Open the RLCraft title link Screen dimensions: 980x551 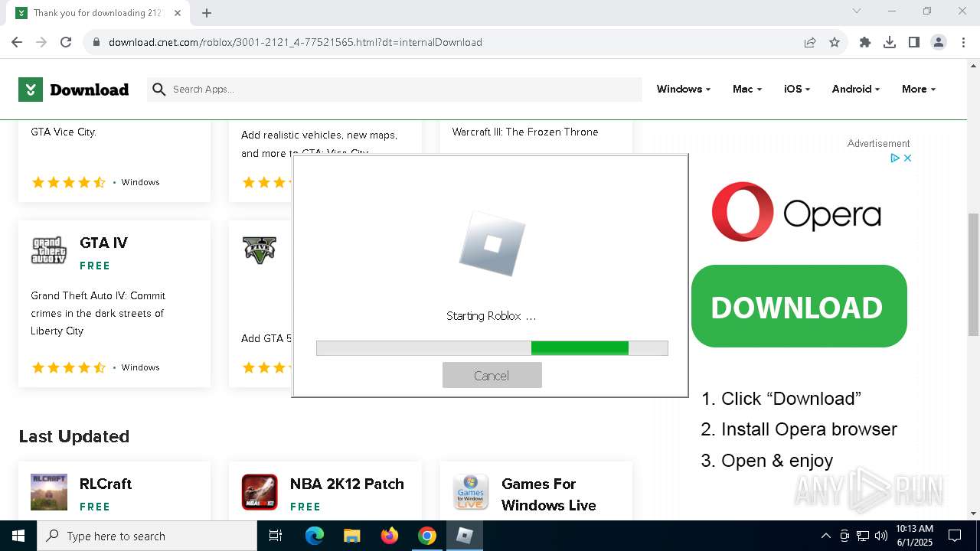tap(106, 484)
